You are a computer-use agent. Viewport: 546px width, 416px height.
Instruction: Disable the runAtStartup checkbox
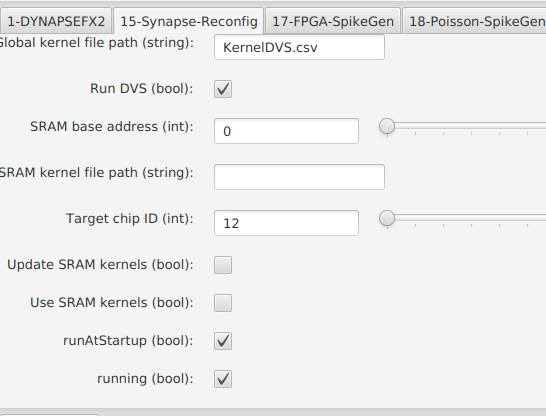223,341
